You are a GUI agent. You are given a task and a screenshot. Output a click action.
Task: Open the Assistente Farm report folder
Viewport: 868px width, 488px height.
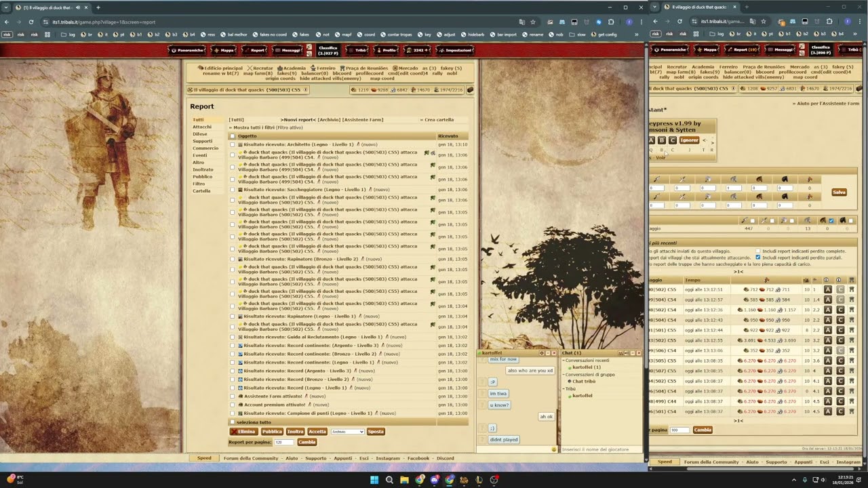pos(363,120)
